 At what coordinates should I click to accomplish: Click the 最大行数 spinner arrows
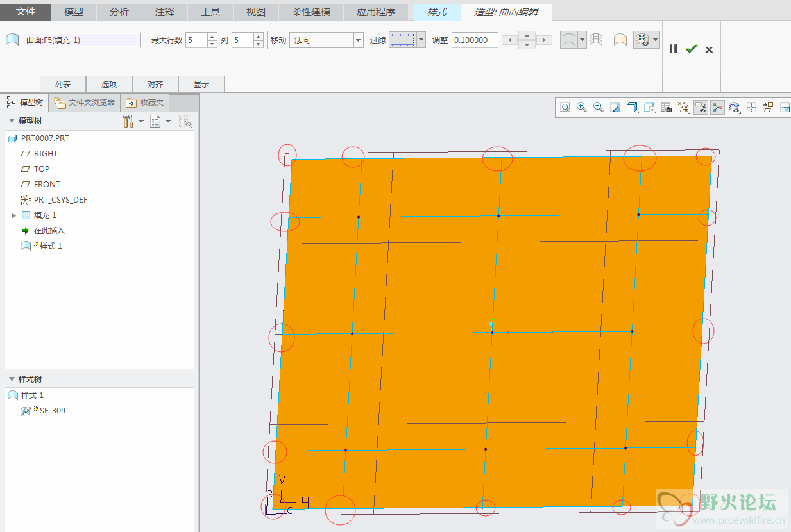[212, 40]
